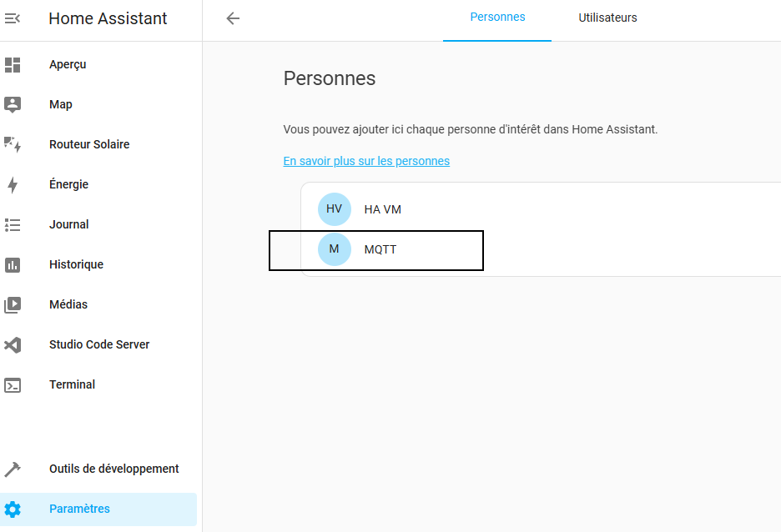Image resolution: width=781 pixels, height=532 pixels.
Task: Go back with the left arrow
Action: pyautogui.click(x=233, y=18)
